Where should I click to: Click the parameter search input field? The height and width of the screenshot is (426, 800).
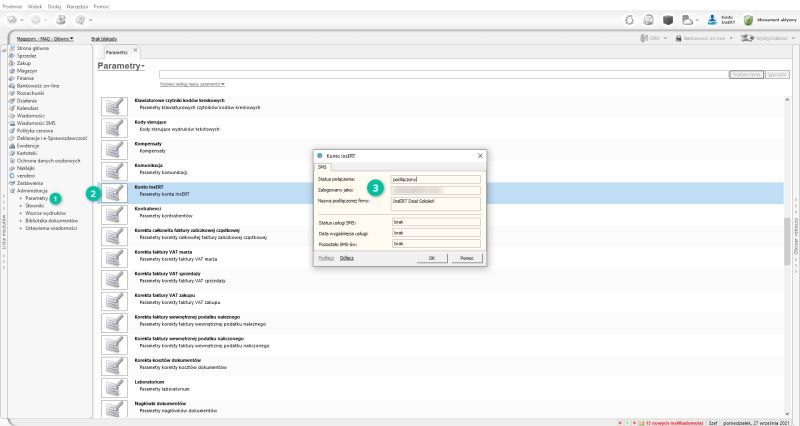tap(443, 74)
